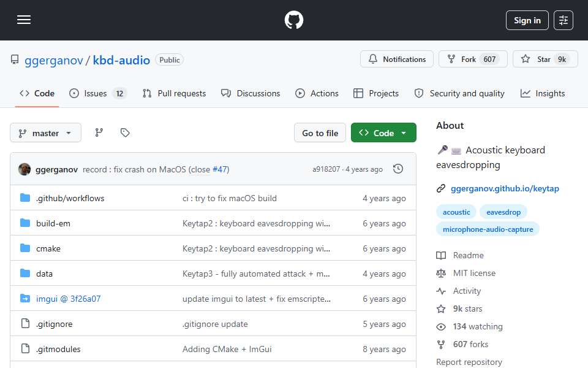The image size is (588, 368).
Task: Open the .gitignore file
Action: [x=54, y=324]
